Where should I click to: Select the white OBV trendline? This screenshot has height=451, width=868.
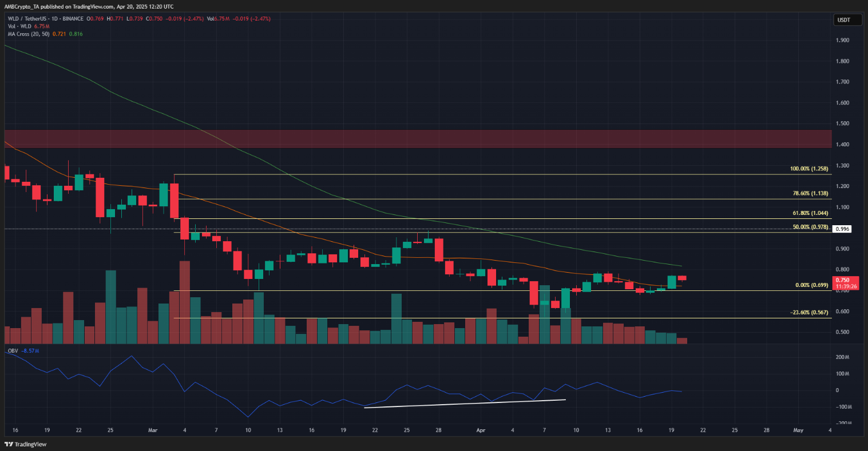[x=465, y=404]
